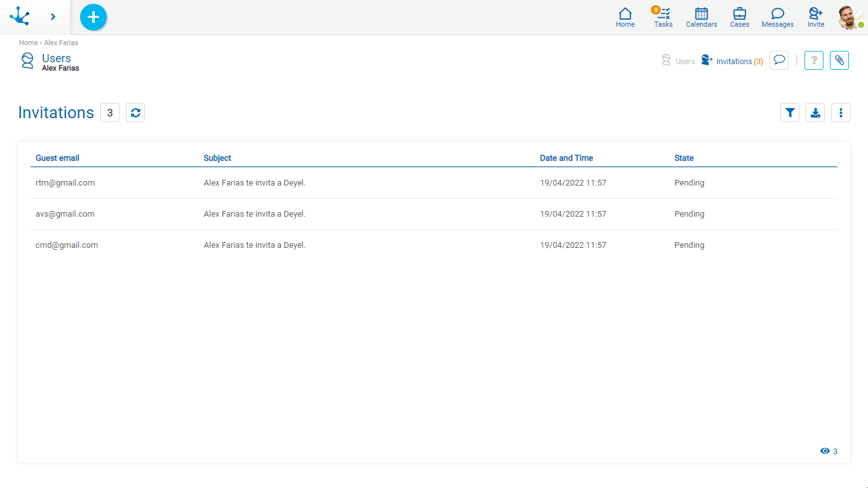The width and height of the screenshot is (868, 488).
Task: Open the Calendars icon
Action: 702,17
